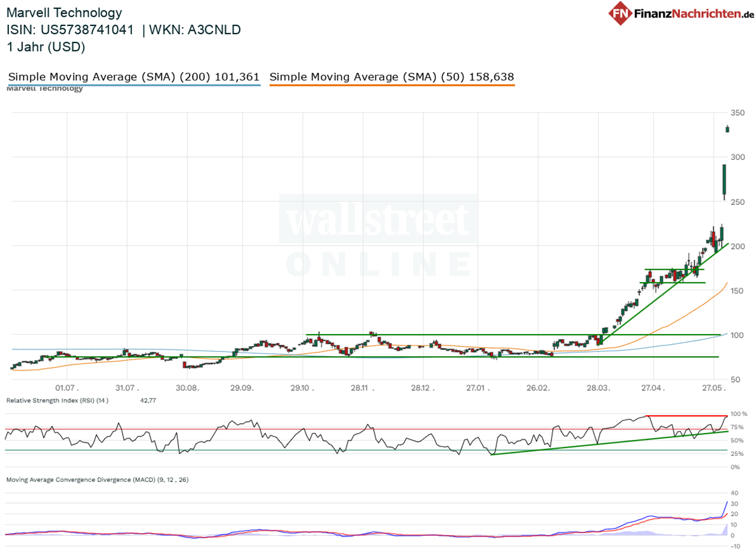Click the 01.07. date label
This screenshot has height=555, width=756.
[67, 389]
